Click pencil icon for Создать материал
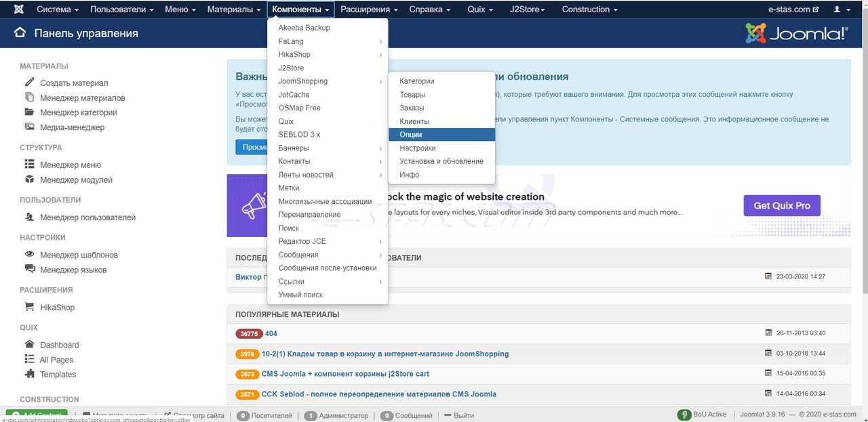868x422 pixels. click(30, 82)
